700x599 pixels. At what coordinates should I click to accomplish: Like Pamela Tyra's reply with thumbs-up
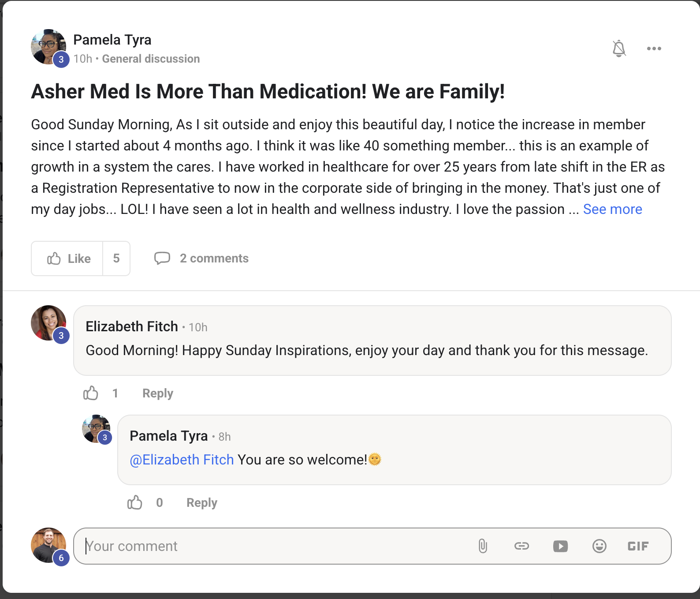coord(135,502)
